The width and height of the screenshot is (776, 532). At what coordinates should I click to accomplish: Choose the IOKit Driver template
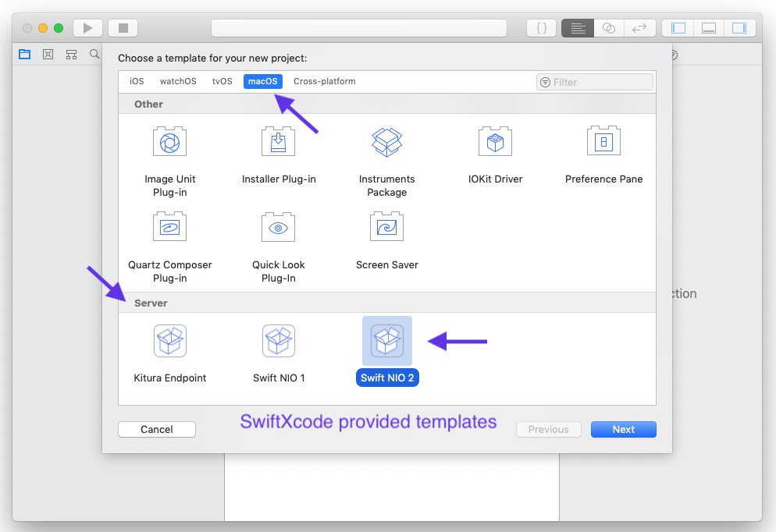point(496,156)
